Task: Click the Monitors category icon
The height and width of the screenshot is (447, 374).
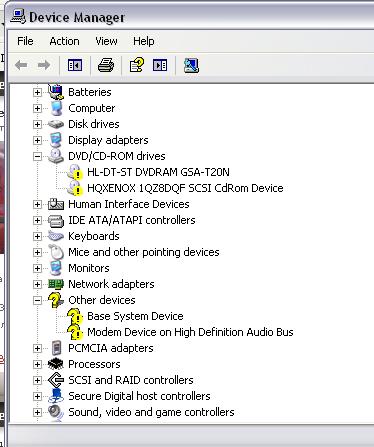Action: [56, 268]
